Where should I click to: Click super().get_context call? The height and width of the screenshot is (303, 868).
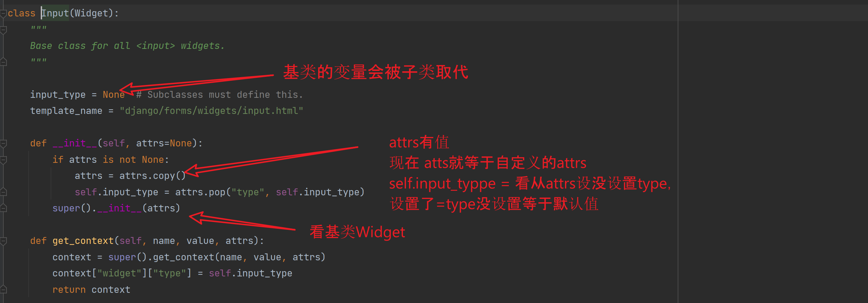click(161, 257)
